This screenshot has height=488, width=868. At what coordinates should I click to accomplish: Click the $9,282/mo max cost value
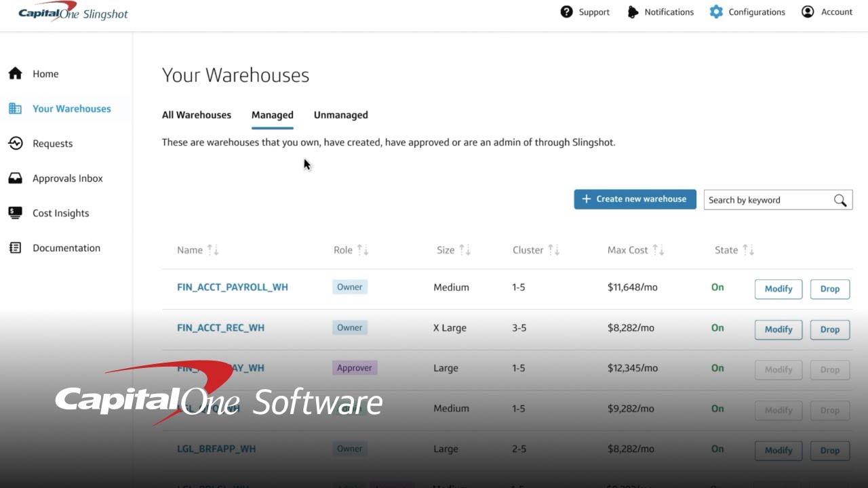(x=631, y=409)
